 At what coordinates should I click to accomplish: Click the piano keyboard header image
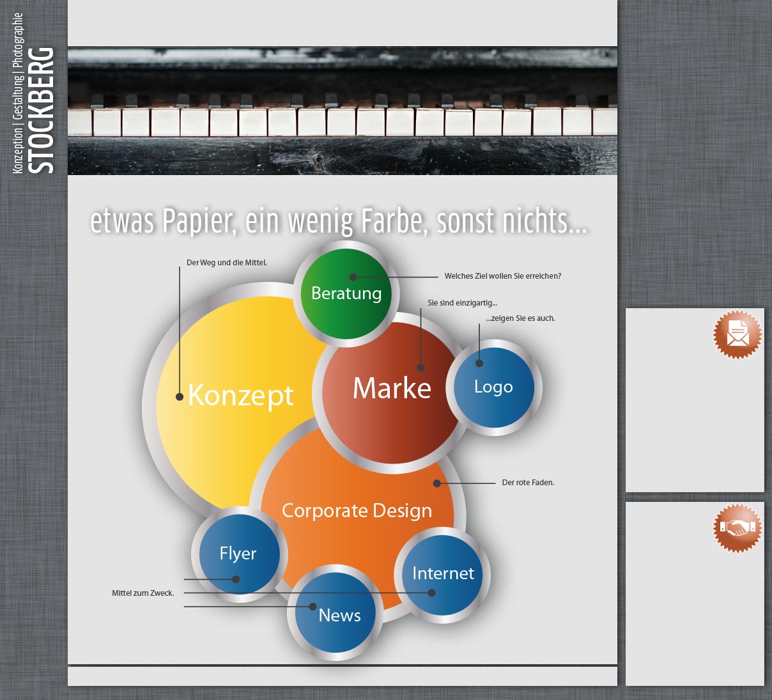[343, 111]
